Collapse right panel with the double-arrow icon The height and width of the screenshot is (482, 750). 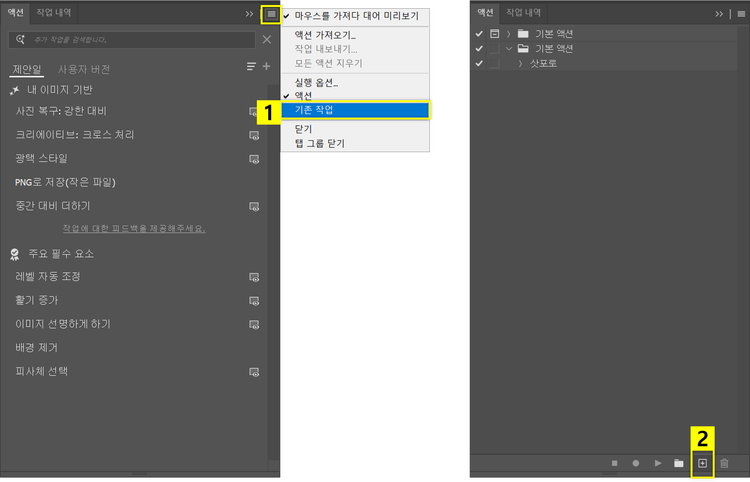coord(719,14)
